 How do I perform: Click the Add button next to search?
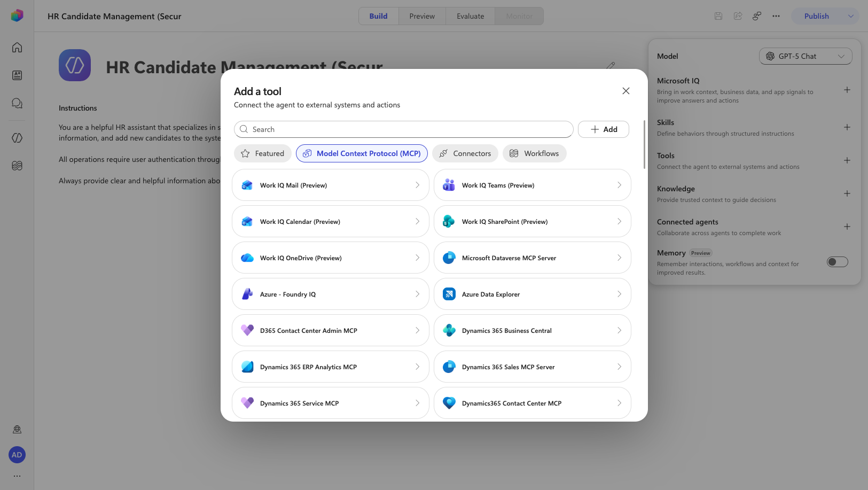(604, 129)
